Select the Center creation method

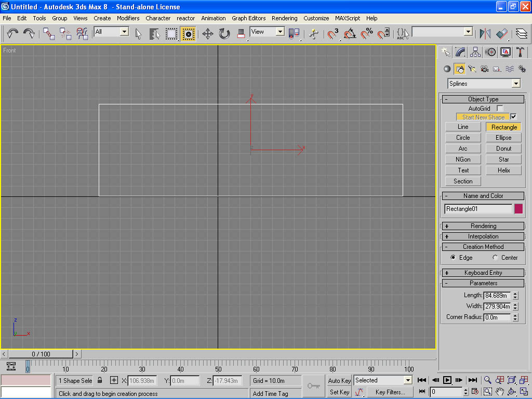click(495, 257)
